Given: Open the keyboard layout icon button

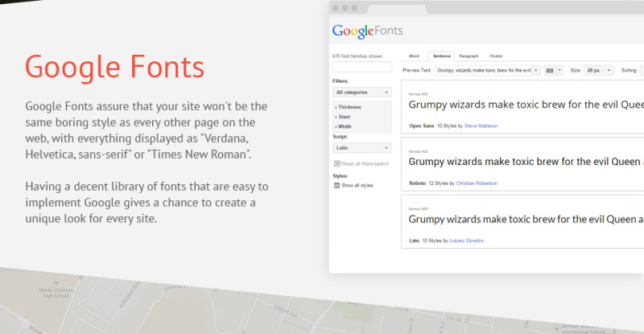Looking at the screenshot, I should tap(550, 70).
